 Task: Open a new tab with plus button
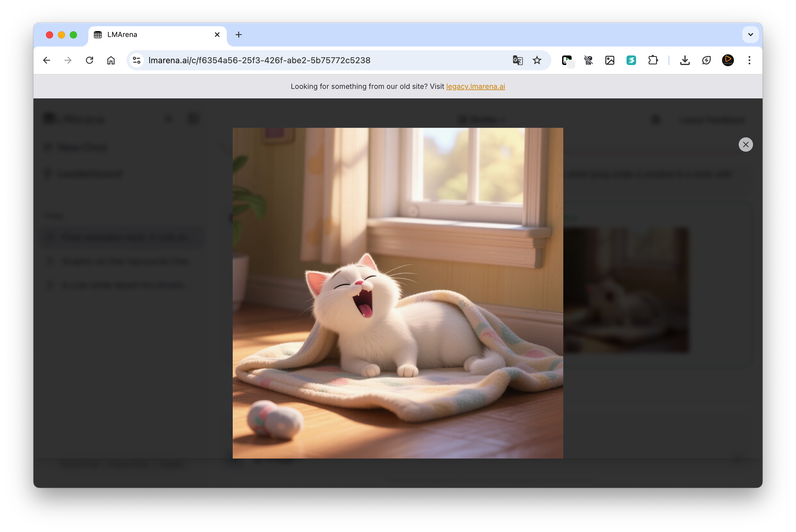coord(239,35)
